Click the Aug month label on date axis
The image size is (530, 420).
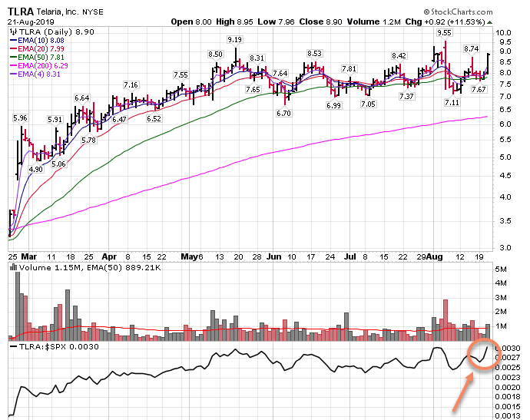[x=434, y=256]
